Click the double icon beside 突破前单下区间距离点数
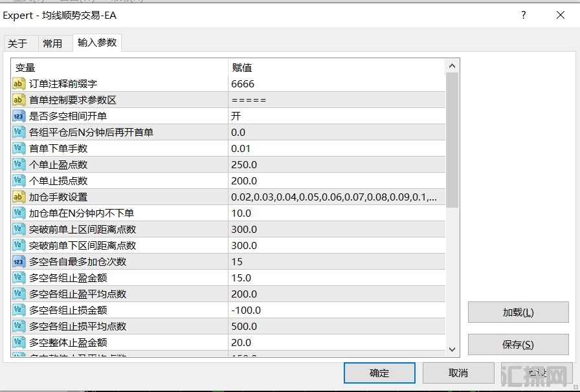This screenshot has width=580, height=392. point(19,246)
